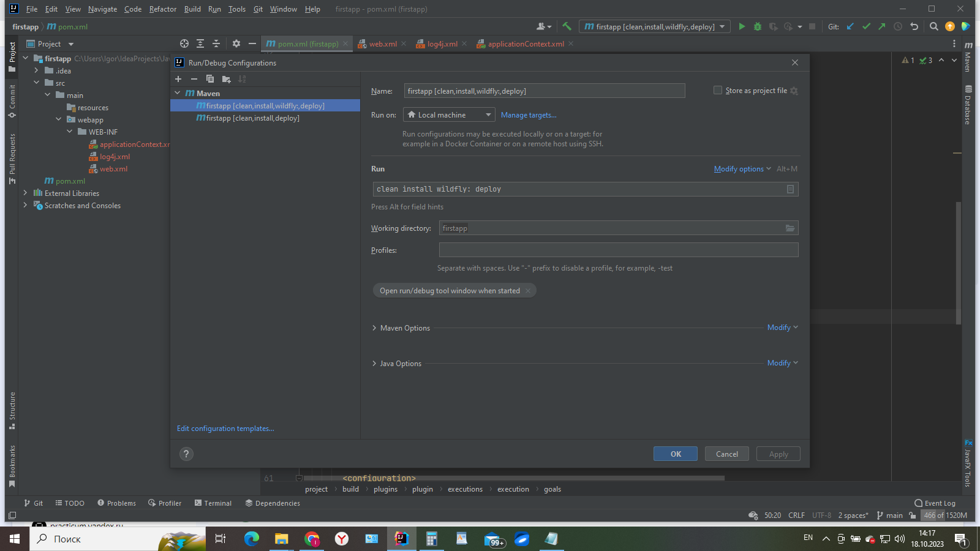The width and height of the screenshot is (980, 551).
Task: Expand the Java Options section
Action: tap(374, 364)
